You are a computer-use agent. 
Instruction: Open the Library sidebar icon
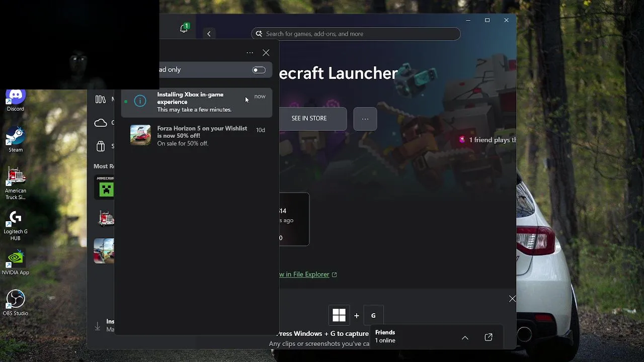pos(101,99)
